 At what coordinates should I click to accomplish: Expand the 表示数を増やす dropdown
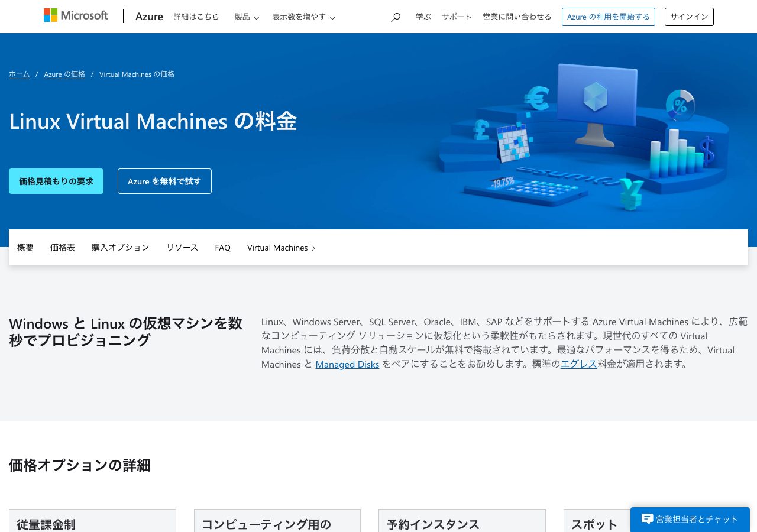coord(303,17)
